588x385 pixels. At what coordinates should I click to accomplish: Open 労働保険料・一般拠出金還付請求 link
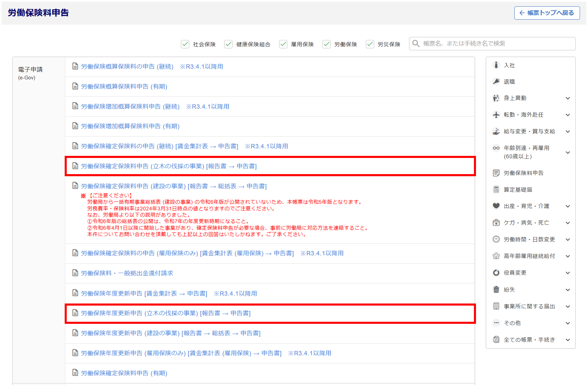pyautogui.click(x=127, y=273)
